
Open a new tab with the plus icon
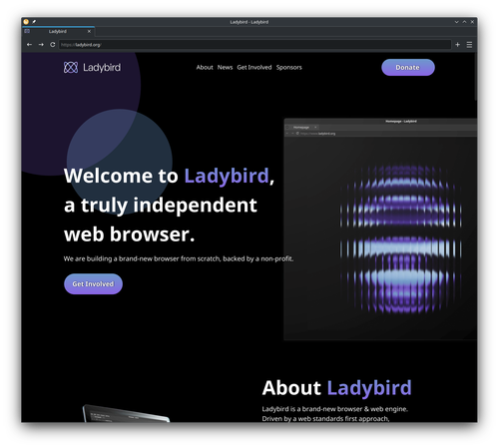click(x=458, y=45)
